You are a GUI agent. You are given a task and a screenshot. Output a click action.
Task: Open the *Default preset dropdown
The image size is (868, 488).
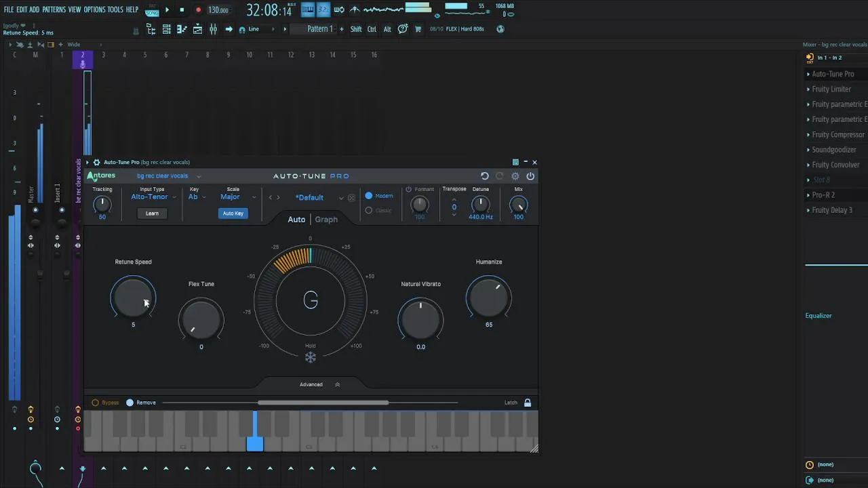pos(319,198)
